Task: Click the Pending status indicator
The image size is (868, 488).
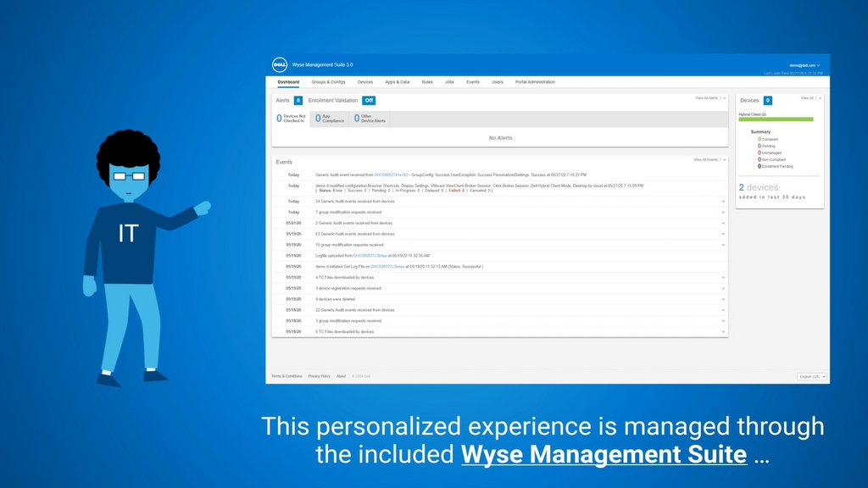Action: (x=766, y=146)
